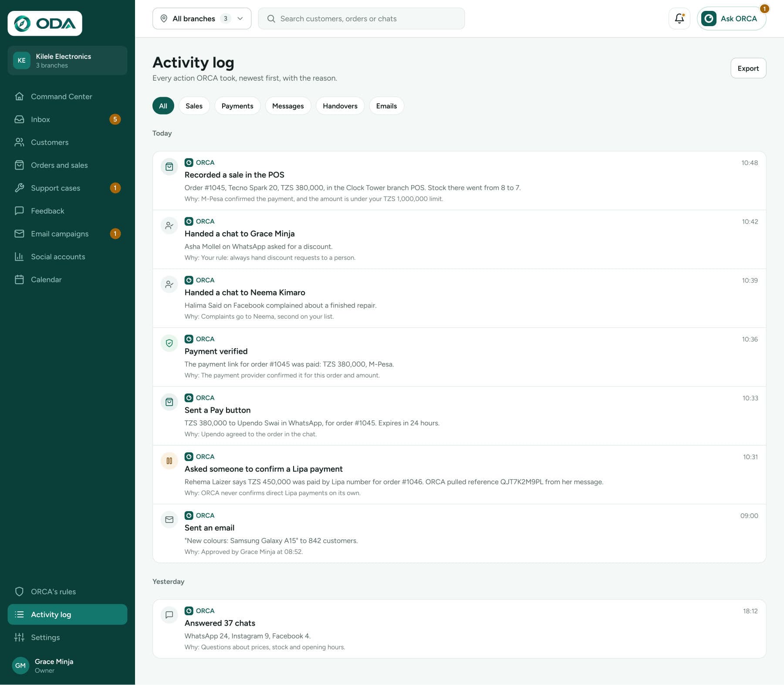Click "Asked someone to confirm a Lipa payment"
This screenshot has width=784, height=685.
pyautogui.click(x=264, y=469)
